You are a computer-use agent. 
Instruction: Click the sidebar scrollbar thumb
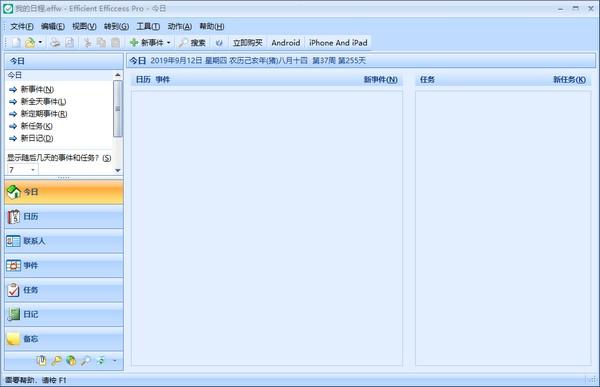(118, 109)
